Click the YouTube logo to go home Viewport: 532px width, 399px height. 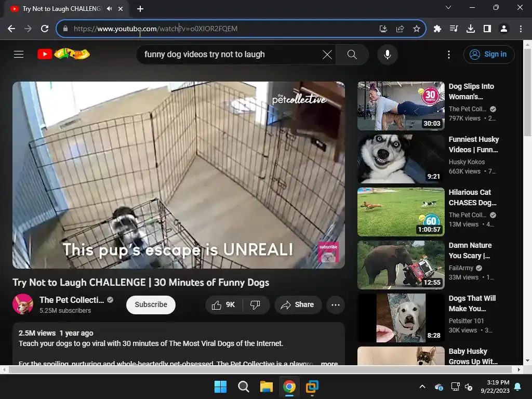click(63, 54)
